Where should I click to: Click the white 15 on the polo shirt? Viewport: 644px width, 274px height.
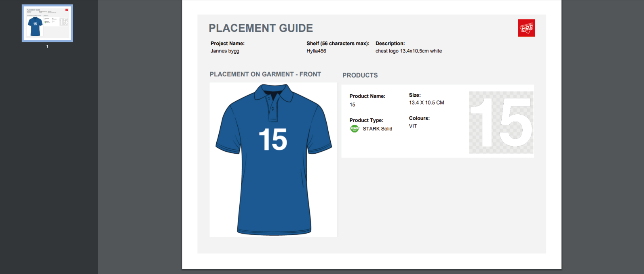[273, 140]
